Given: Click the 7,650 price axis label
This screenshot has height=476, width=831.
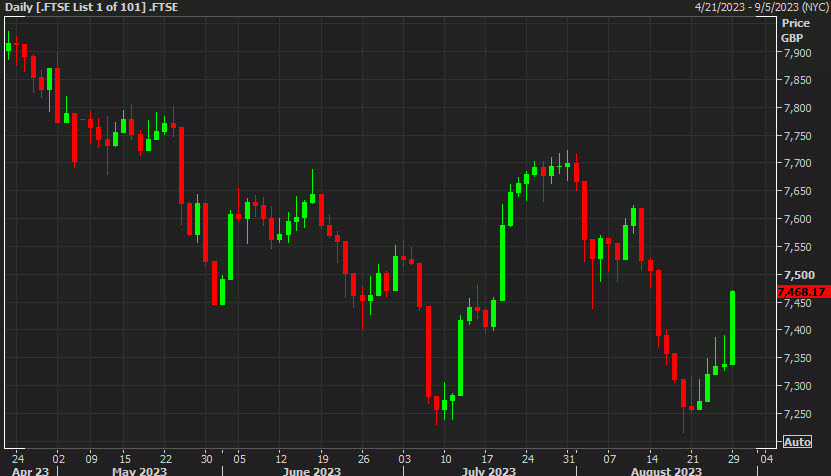Looking at the screenshot, I should pyautogui.click(x=797, y=191).
